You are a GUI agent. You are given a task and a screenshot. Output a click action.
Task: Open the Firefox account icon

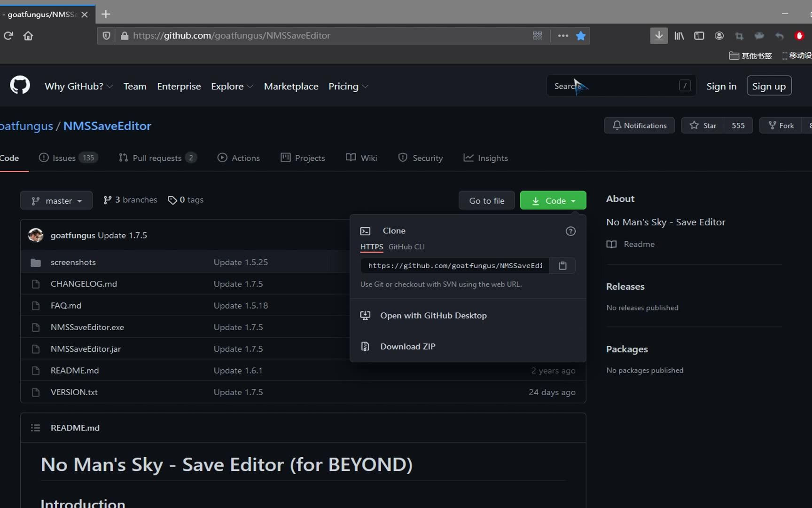tap(719, 36)
